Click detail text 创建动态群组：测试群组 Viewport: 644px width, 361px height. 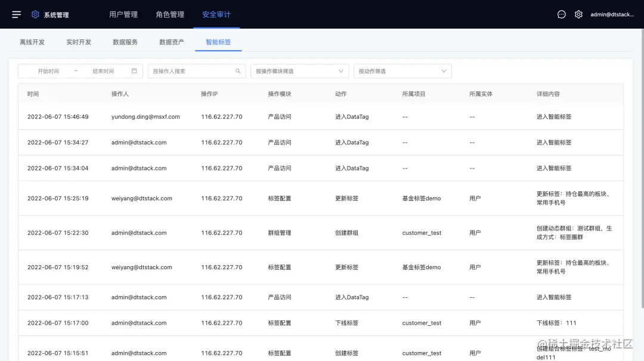pyautogui.click(x=574, y=232)
